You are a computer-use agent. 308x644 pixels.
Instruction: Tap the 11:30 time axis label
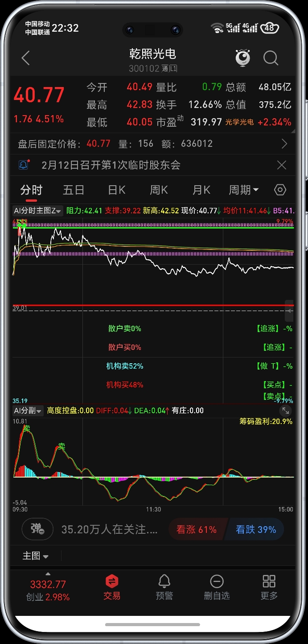tap(153, 509)
